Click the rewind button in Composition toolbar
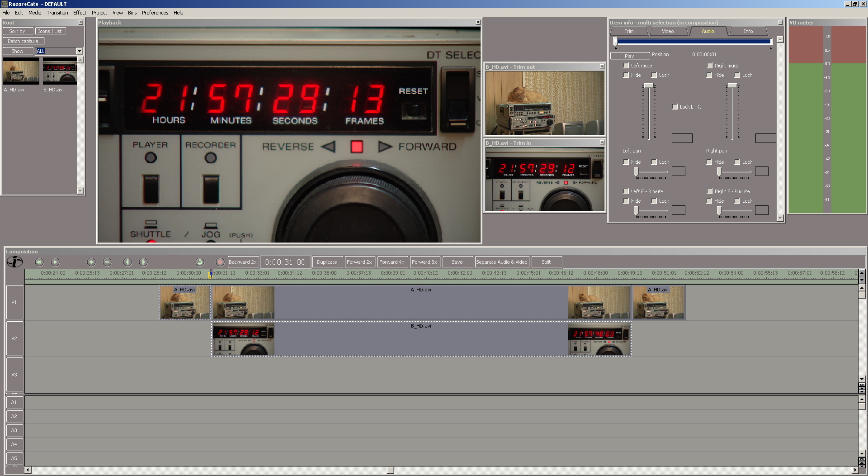 [x=39, y=262]
